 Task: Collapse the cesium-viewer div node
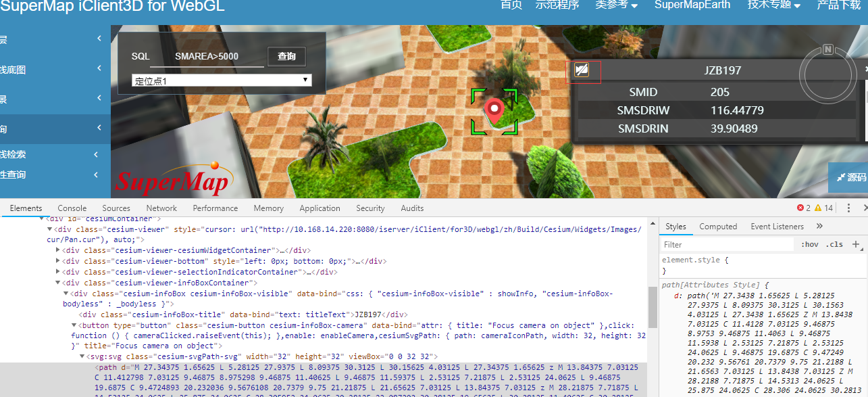[49, 229]
